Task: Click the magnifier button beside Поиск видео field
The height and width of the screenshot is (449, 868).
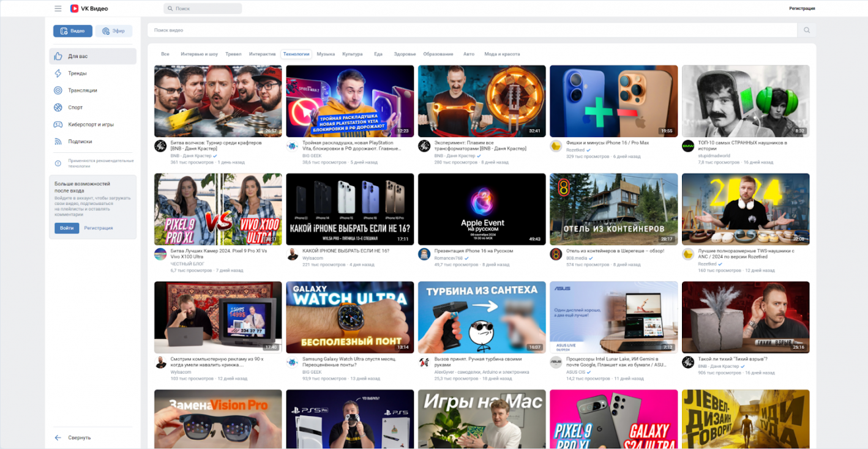Action: (807, 30)
